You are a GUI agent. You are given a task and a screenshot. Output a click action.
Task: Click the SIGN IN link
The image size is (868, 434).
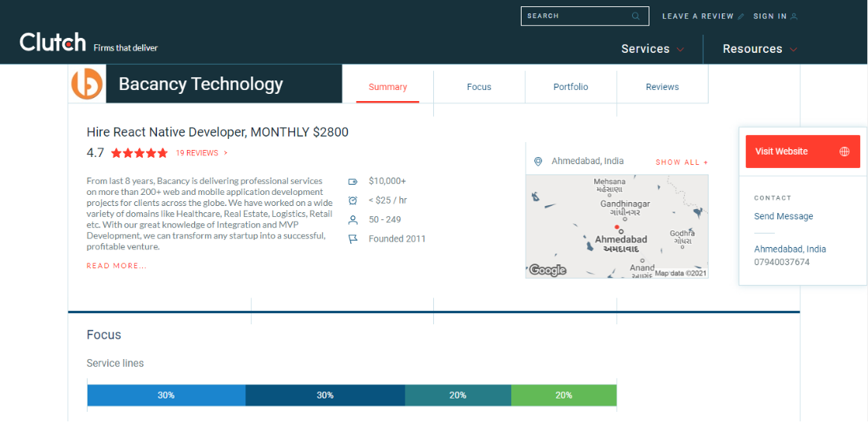(x=769, y=17)
